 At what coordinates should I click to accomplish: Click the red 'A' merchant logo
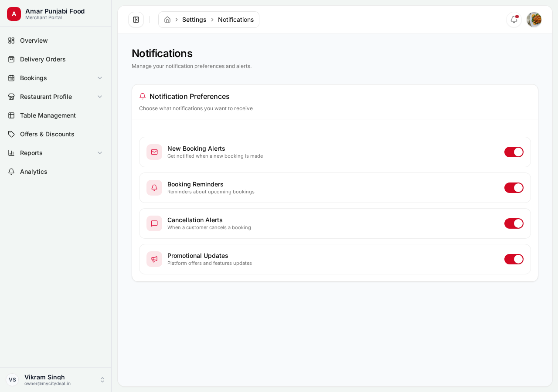pos(14,14)
